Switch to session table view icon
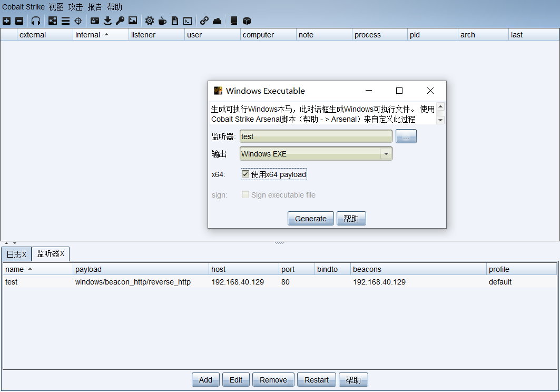 65,21
